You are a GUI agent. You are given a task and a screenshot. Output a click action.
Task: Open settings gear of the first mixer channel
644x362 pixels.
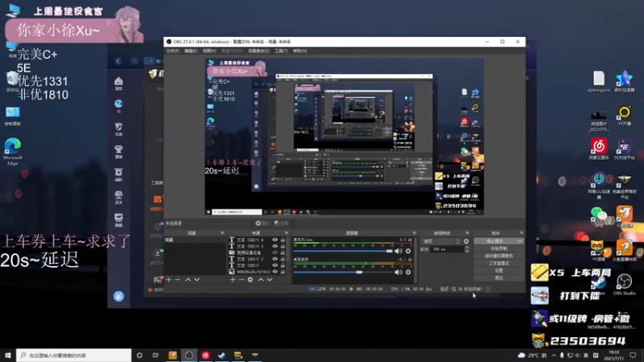[408, 251]
